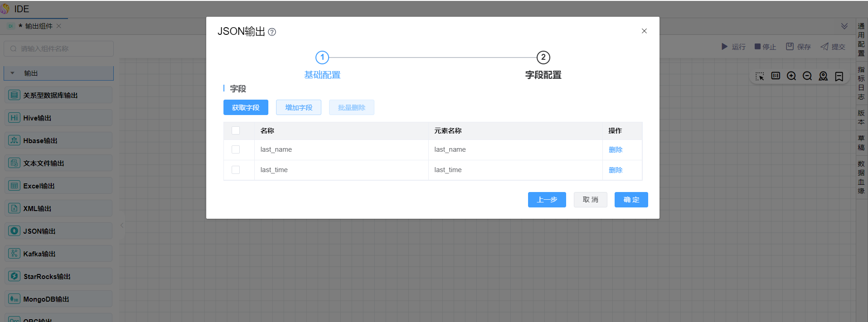Expand the double-chevron dropdown at top right

844,26
